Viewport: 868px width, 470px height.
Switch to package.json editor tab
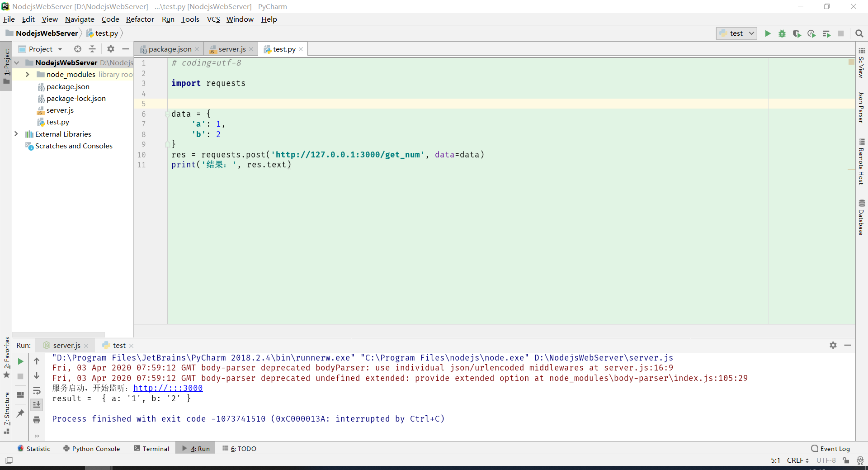tap(170, 49)
